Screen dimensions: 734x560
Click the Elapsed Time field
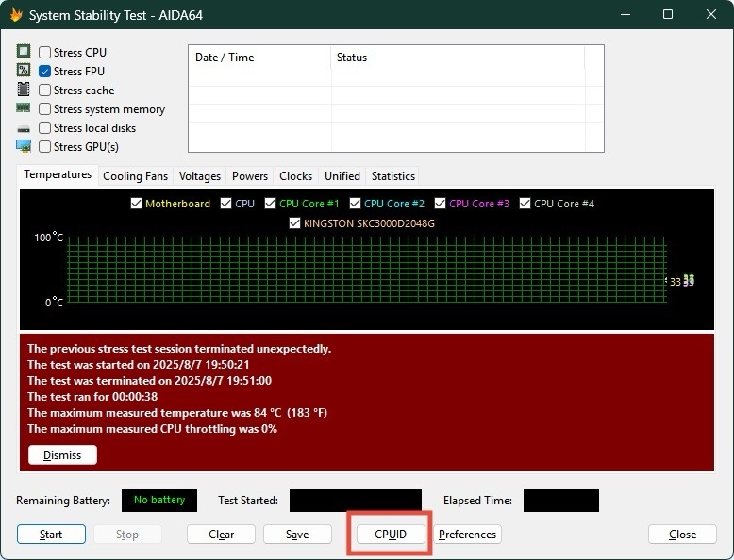[x=560, y=501]
